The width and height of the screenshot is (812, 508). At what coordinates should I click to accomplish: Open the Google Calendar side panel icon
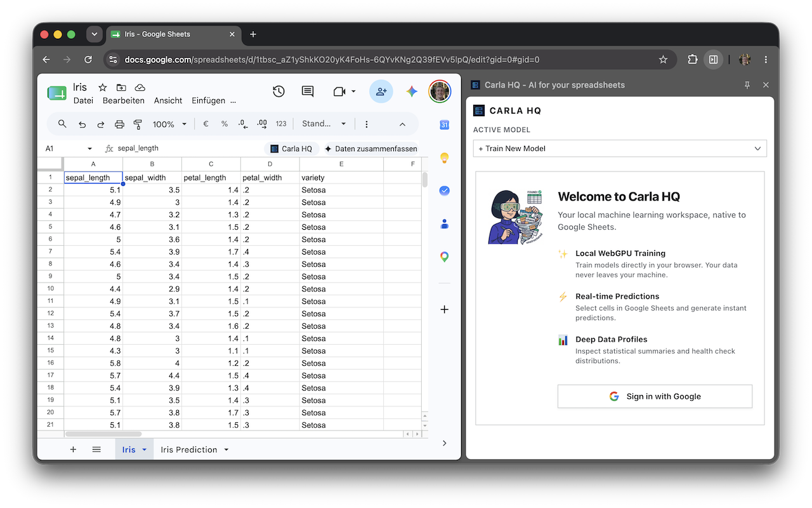445,124
